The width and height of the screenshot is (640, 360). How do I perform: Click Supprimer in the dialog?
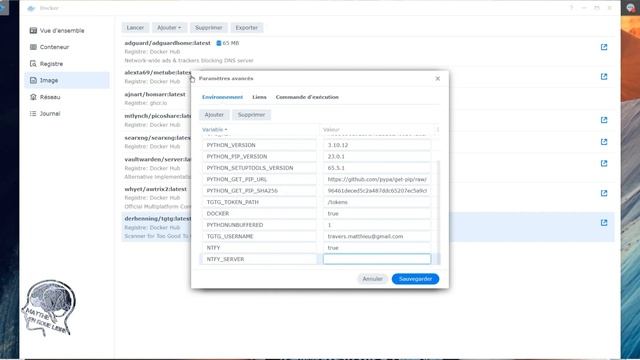(251, 115)
